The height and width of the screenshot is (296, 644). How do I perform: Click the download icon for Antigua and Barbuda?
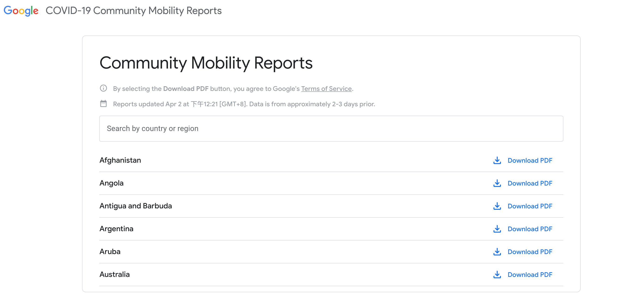[497, 206]
